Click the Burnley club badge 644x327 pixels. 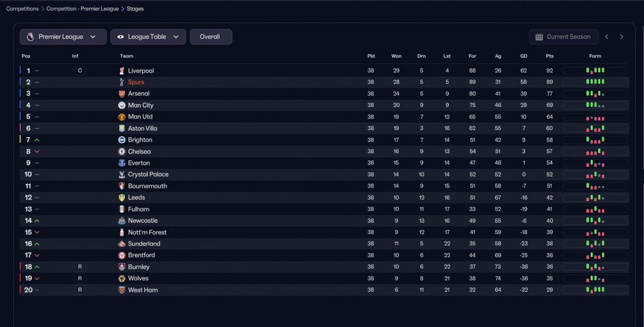point(122,267)
